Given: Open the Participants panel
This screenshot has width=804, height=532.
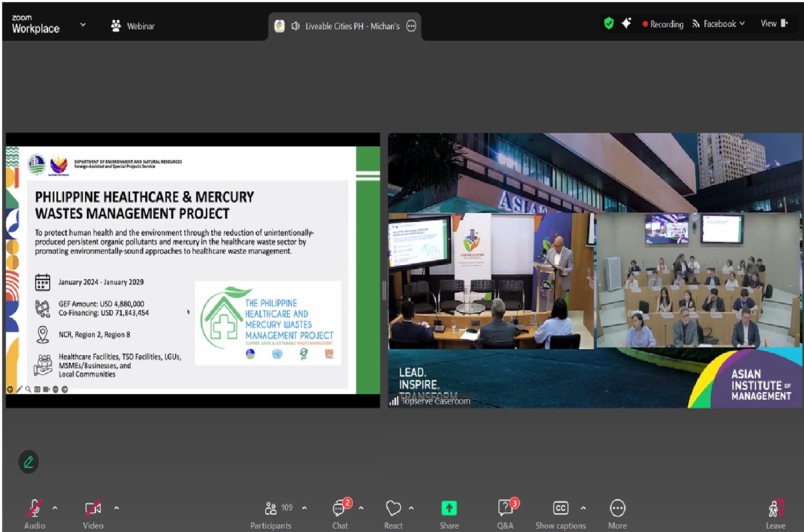Looking at the screenshot, I should [x=271, y=514].
